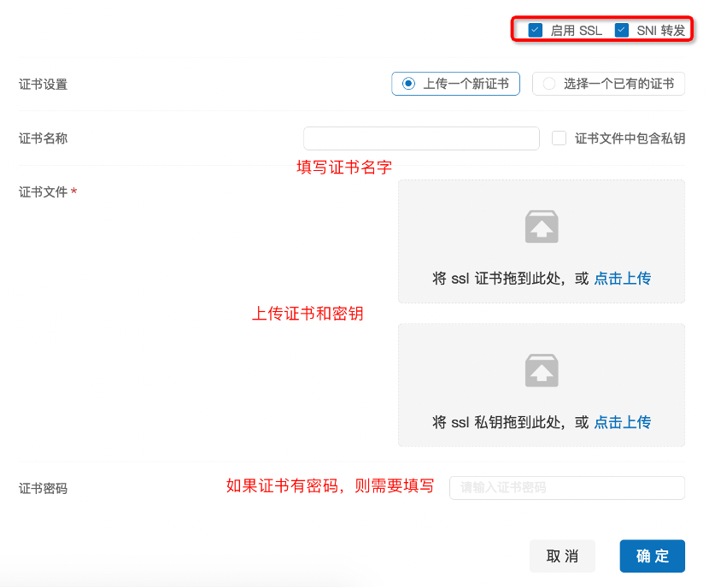This screenshot has width=709, height=588.
Task: Click the SSL certificate upload icon
Action: [542, 226]
